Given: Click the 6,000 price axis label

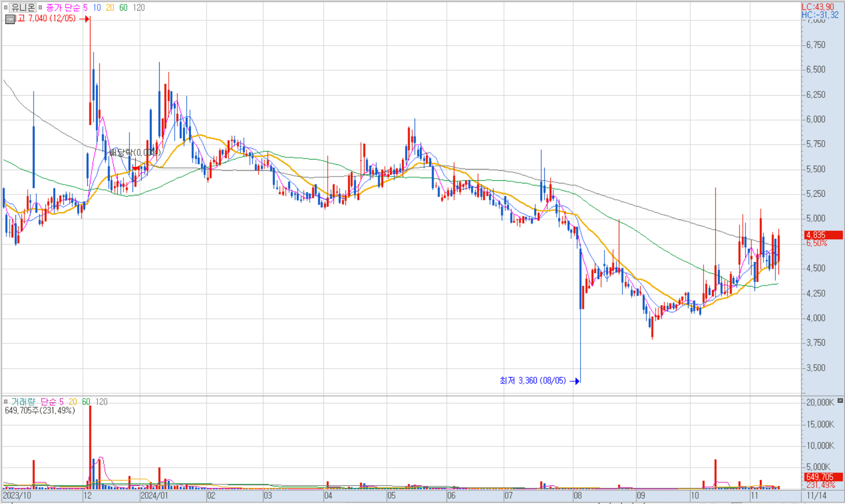Looking at the screenshot, I should (x=816, y=119).
